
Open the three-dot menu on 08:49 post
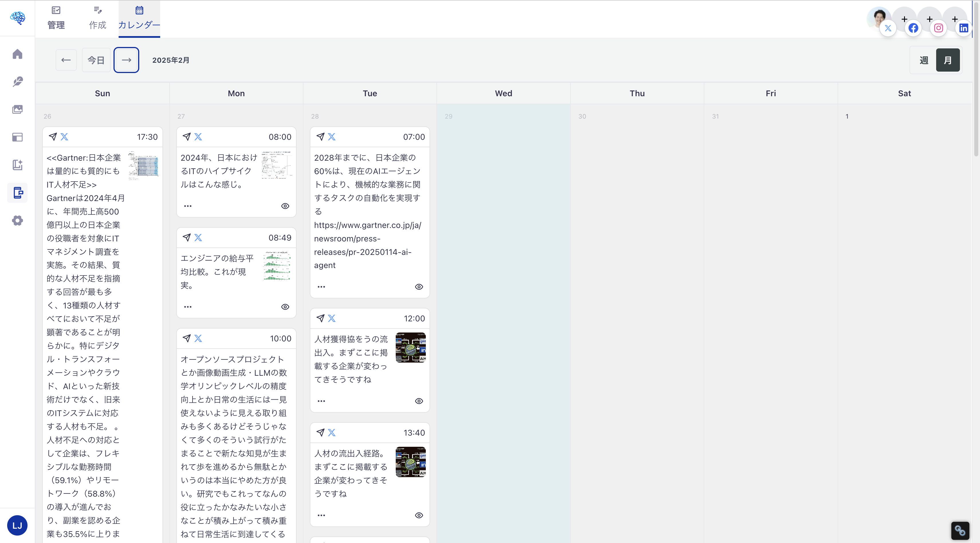[x=188, y=307]
